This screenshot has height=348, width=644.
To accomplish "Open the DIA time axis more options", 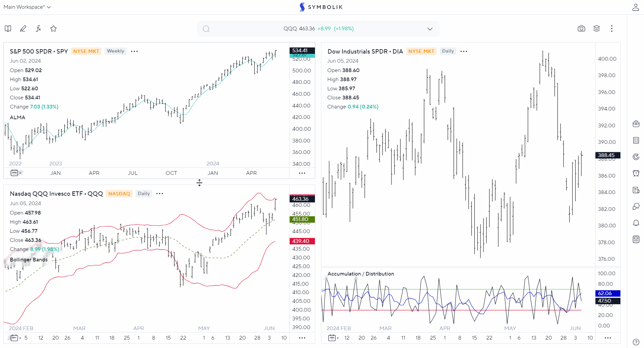I will click(608, 338).
